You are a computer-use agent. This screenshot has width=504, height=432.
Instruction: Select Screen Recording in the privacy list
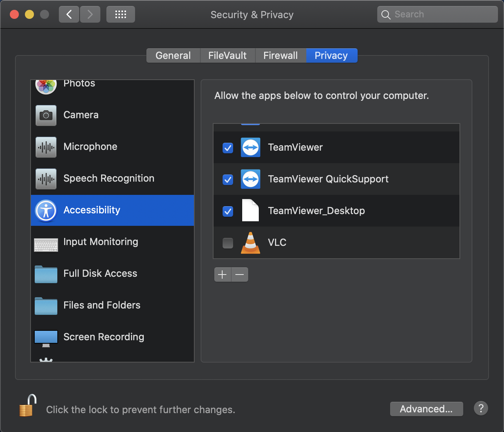(x=112, y=337)
